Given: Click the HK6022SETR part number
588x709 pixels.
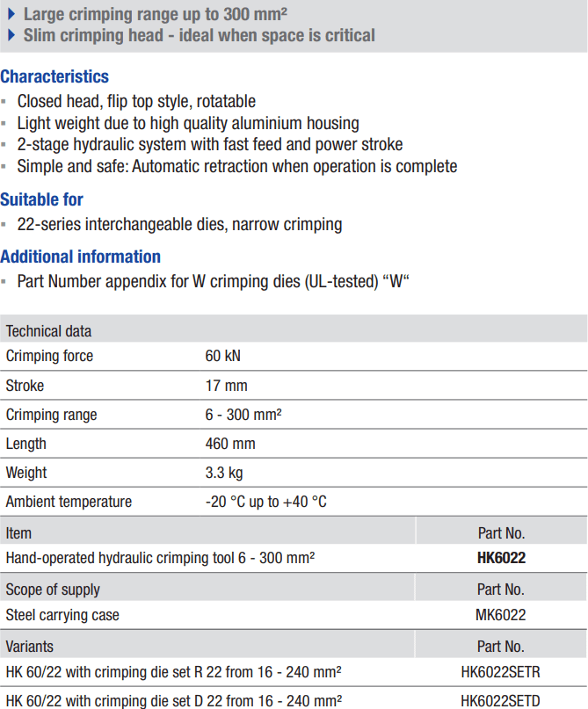Looking at the screenshot, I should (x=501, y=673).
